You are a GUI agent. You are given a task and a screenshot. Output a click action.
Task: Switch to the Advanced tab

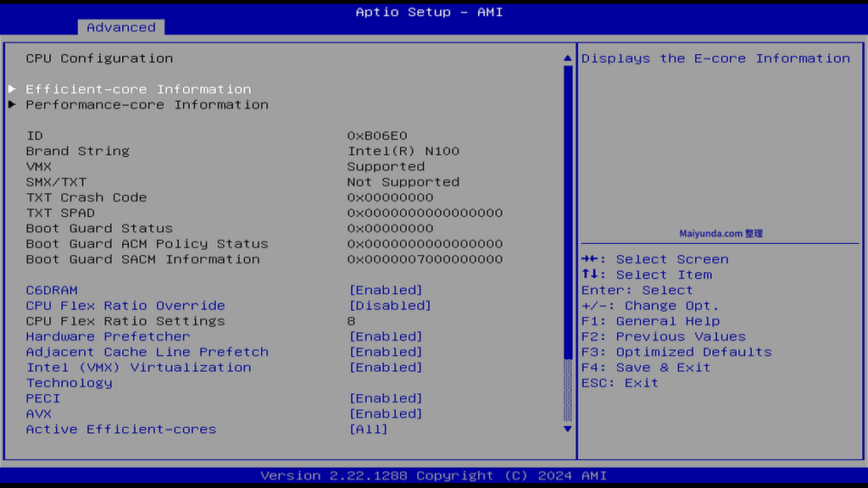(121, 27)
